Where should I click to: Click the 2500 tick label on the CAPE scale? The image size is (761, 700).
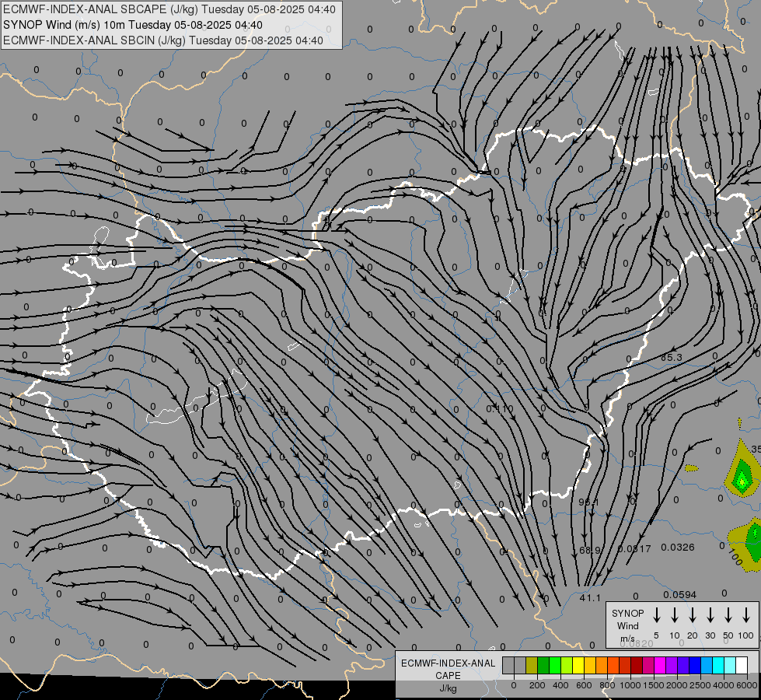(700, 685)
